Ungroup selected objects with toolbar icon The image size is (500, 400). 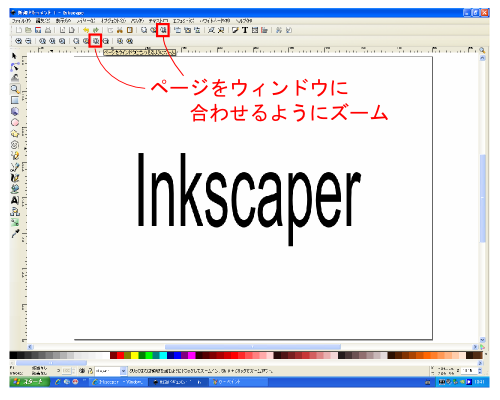click(x=221, y=30)
